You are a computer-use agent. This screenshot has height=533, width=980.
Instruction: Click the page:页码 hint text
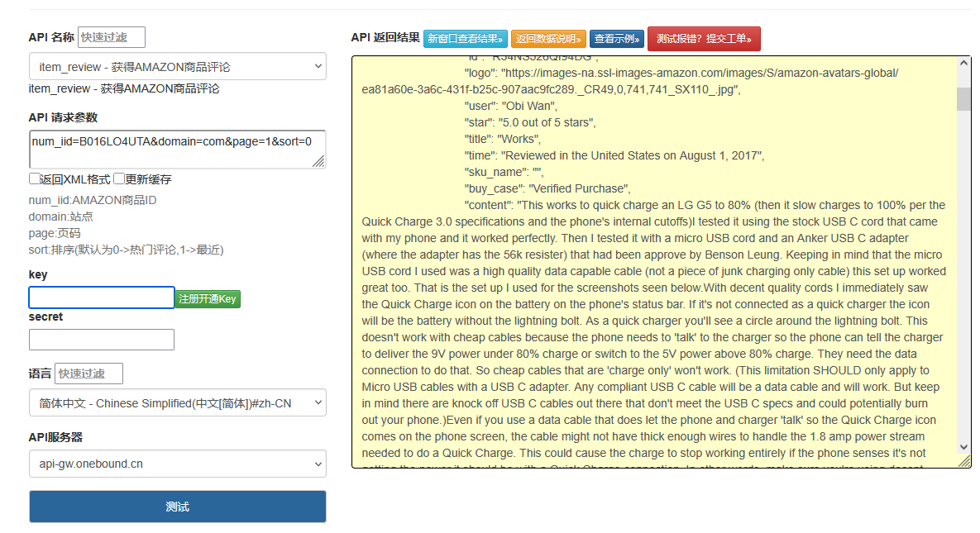click(x=55, y=233)
